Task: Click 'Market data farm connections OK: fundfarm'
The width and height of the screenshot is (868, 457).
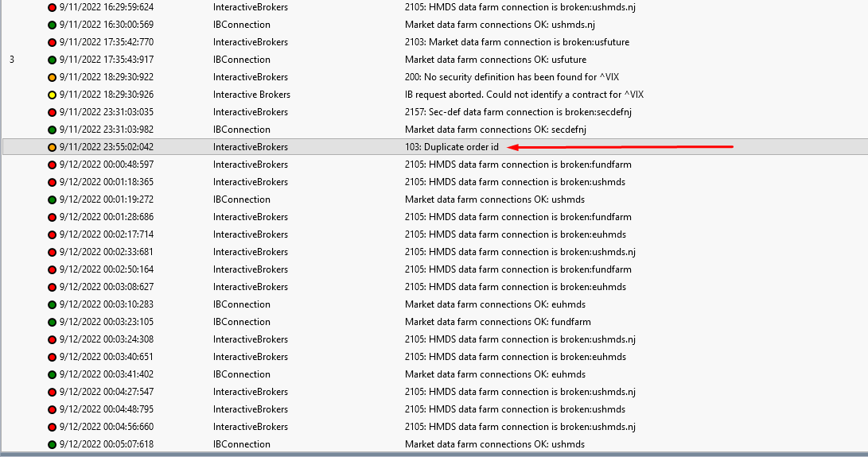Action: 498,322
